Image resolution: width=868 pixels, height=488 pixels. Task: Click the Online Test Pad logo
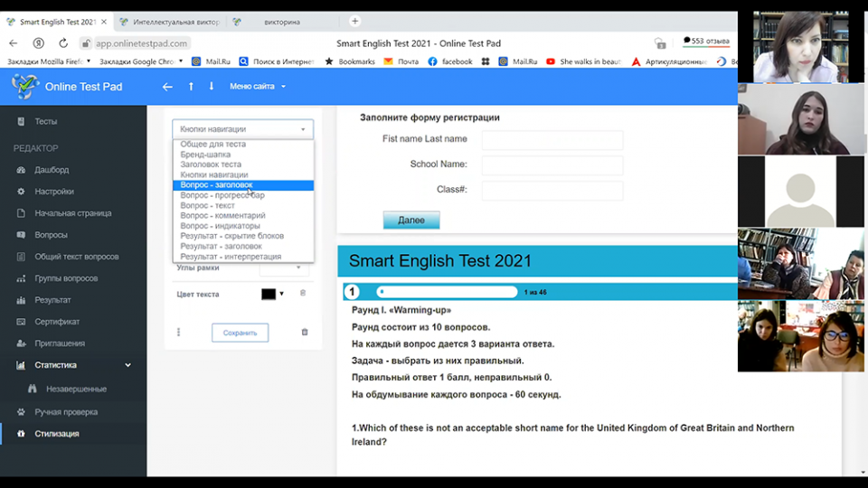66,87
